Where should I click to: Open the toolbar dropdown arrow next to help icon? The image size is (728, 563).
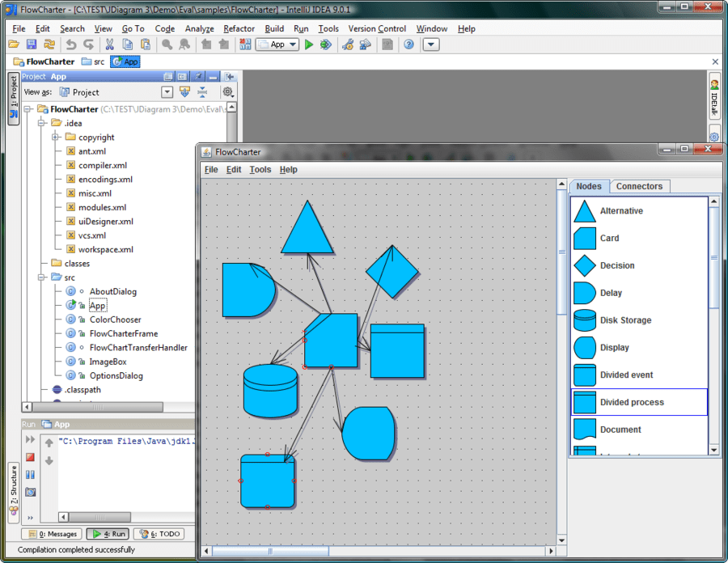tap(431, 44)
